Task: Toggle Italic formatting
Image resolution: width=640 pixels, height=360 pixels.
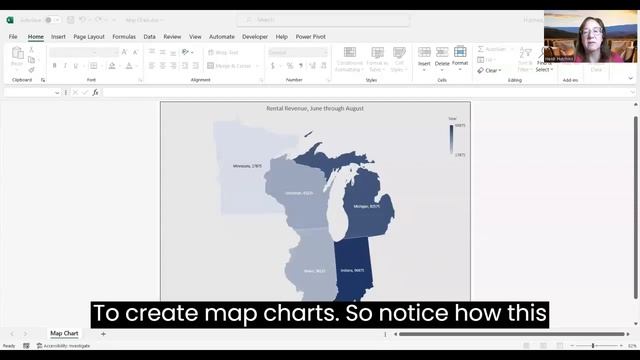Action: coord(65,66)
